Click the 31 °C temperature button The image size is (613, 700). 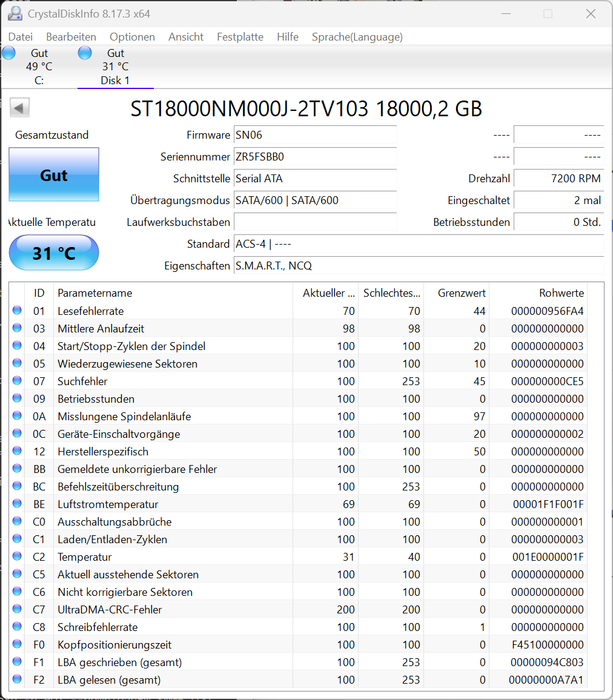point(54,253)
